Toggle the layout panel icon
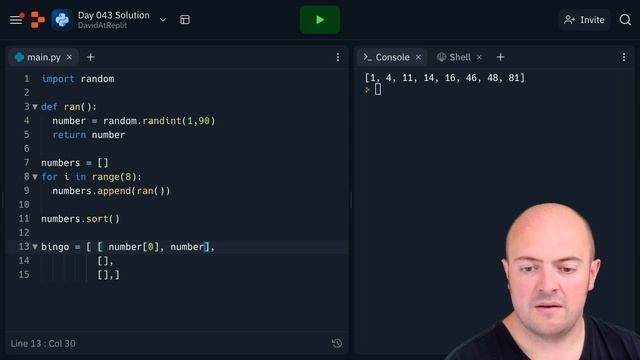 [x=185, y=20]
